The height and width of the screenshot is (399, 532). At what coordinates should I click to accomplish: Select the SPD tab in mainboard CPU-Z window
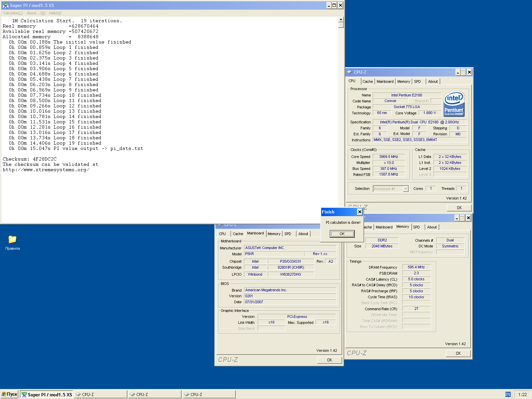288,234
